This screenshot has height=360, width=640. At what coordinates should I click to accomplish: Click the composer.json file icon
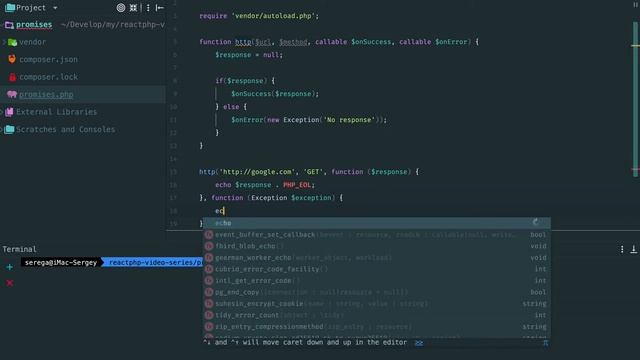pyautogui.click(x=12, y=59)
